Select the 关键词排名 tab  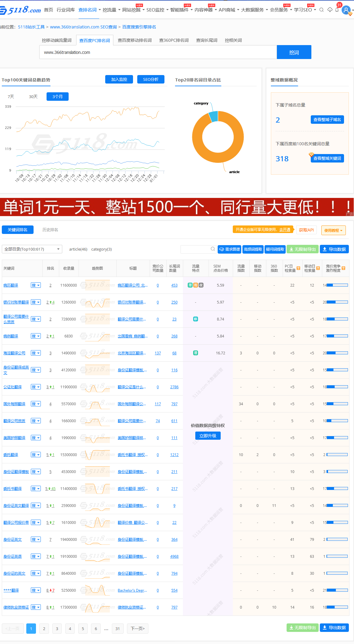18,230
